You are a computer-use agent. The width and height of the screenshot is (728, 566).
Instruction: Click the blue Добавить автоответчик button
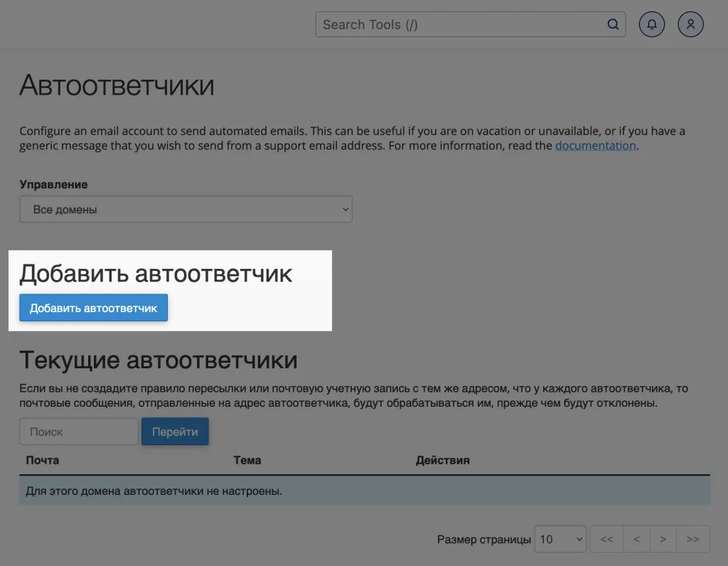93,307
